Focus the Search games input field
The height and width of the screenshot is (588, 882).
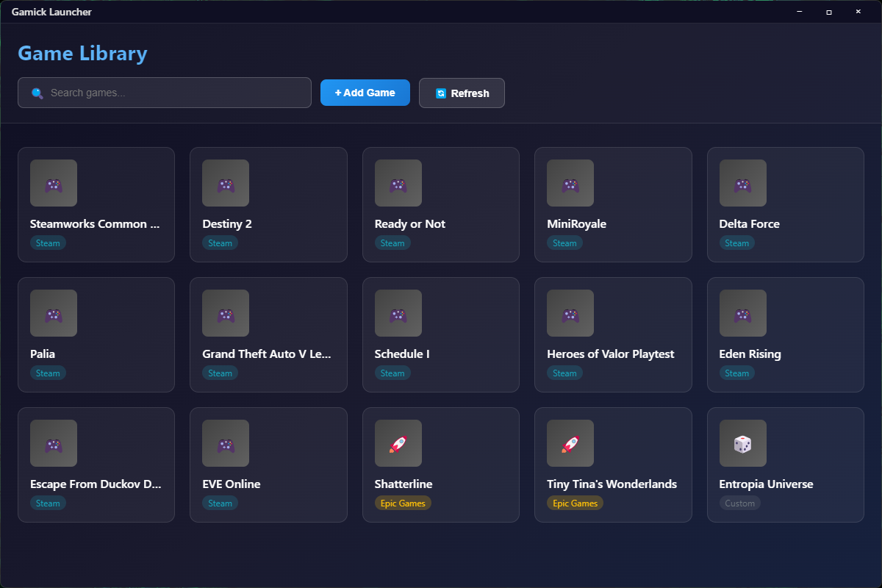pyautogui.click(x=165, y=93)
